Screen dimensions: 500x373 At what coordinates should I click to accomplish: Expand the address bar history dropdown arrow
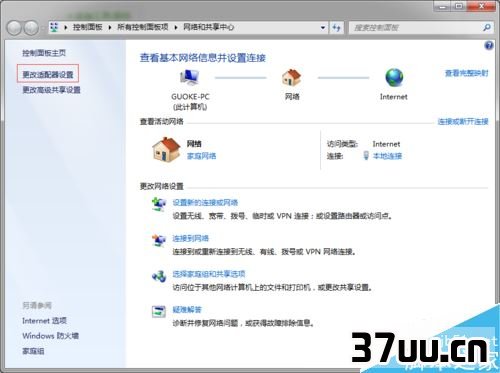(323, 28)
